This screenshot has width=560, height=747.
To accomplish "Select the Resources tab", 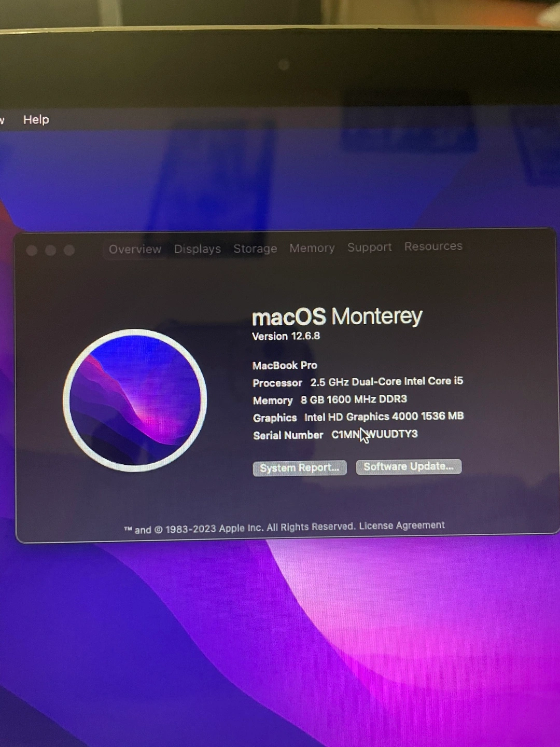I will point(433,246).
